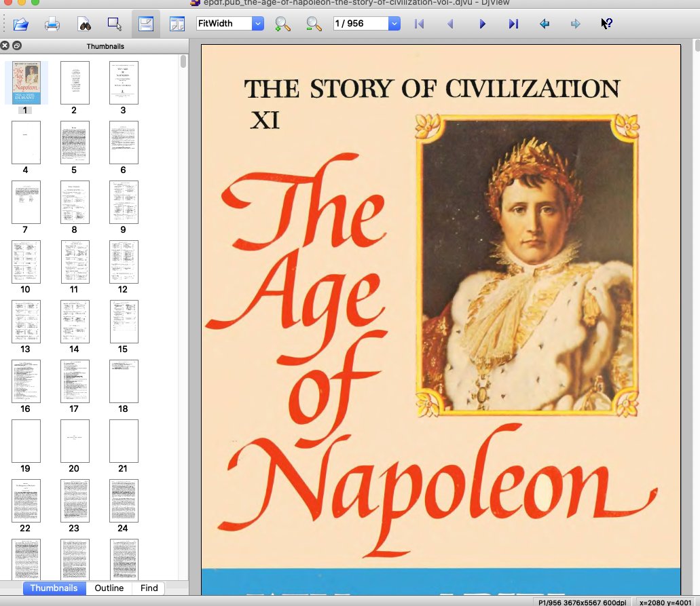Open the page number dropdown arrow

coord(394,23)
